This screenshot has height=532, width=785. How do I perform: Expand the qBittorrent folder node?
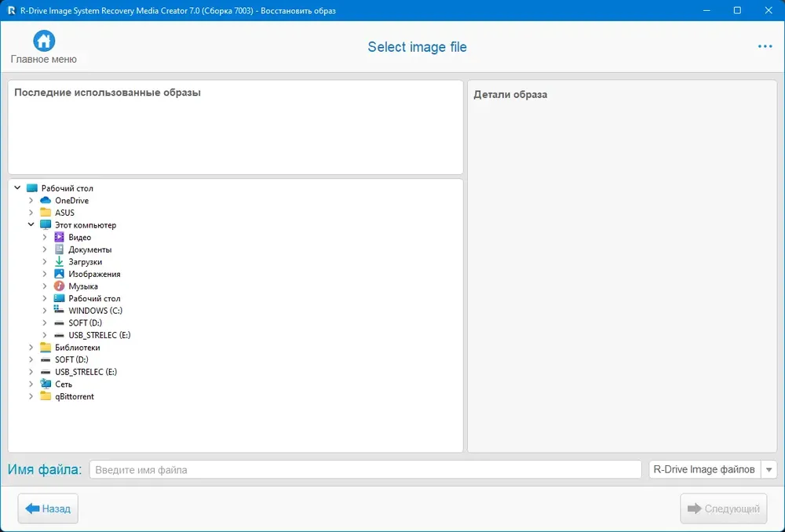[31, 396]
